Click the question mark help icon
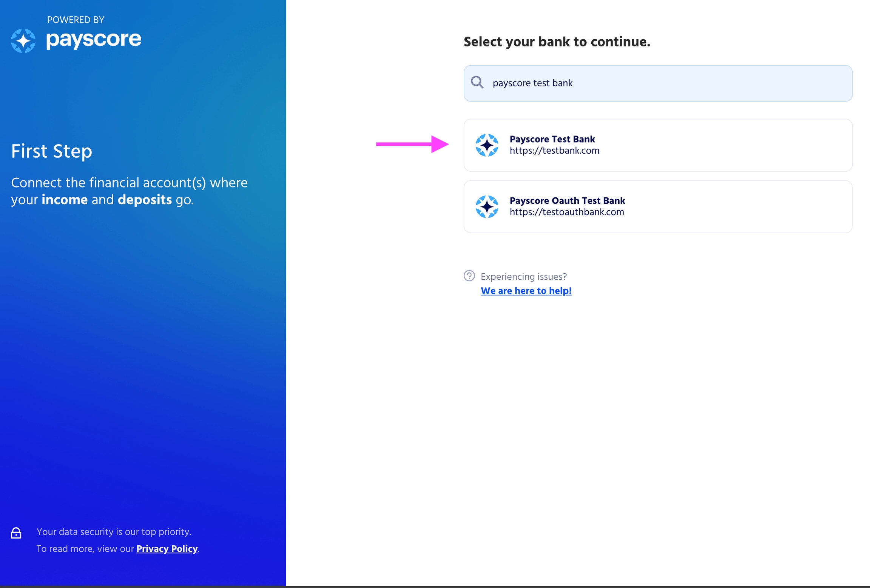The width and height of the screenshot is (870, 588). tap(469, 276)
